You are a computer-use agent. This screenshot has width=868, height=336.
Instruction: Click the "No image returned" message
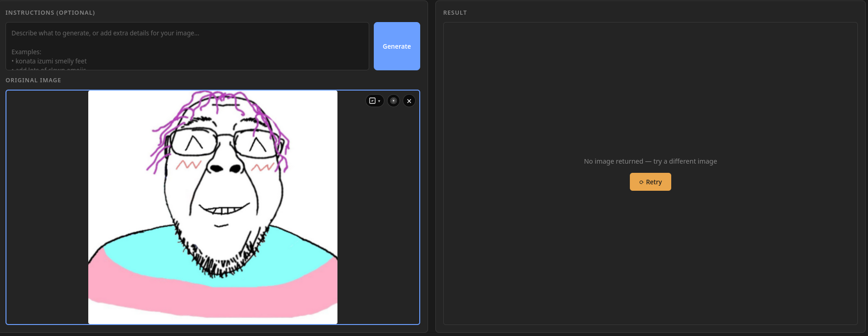[650, 161]
